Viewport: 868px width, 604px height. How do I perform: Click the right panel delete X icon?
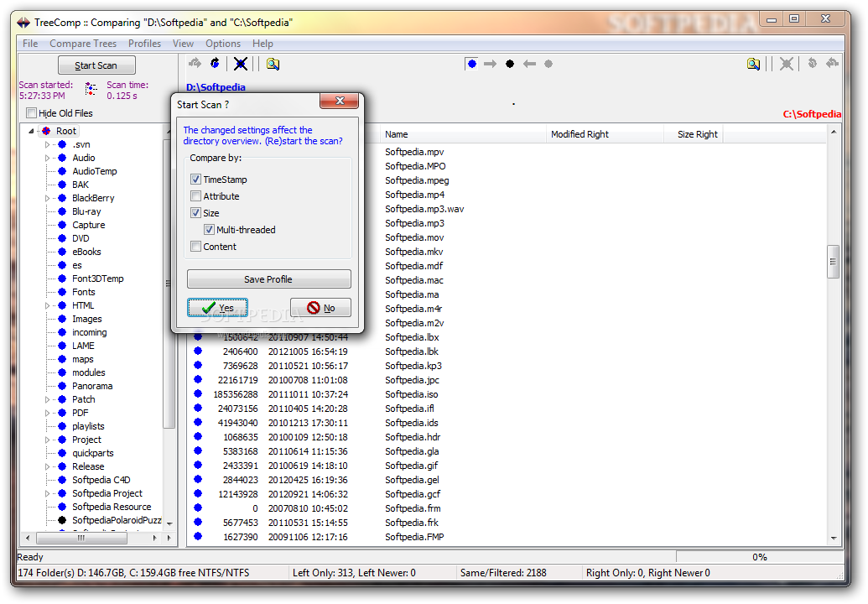(x=786, y=64)
